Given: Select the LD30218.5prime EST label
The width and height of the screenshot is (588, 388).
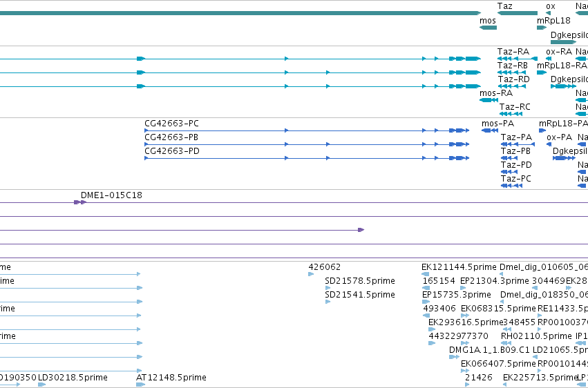Looking at the screenshot, I should tap(73, 378).
